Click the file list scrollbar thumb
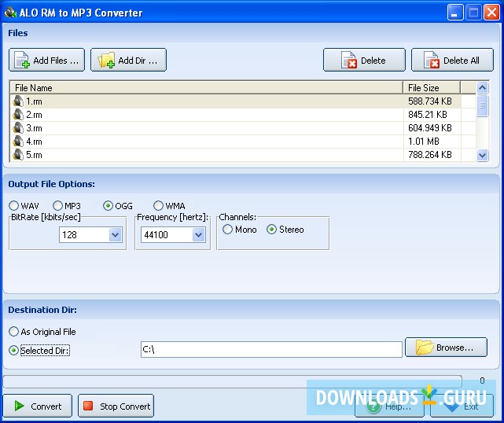504x423 pixels. click(x=482, y=105)
